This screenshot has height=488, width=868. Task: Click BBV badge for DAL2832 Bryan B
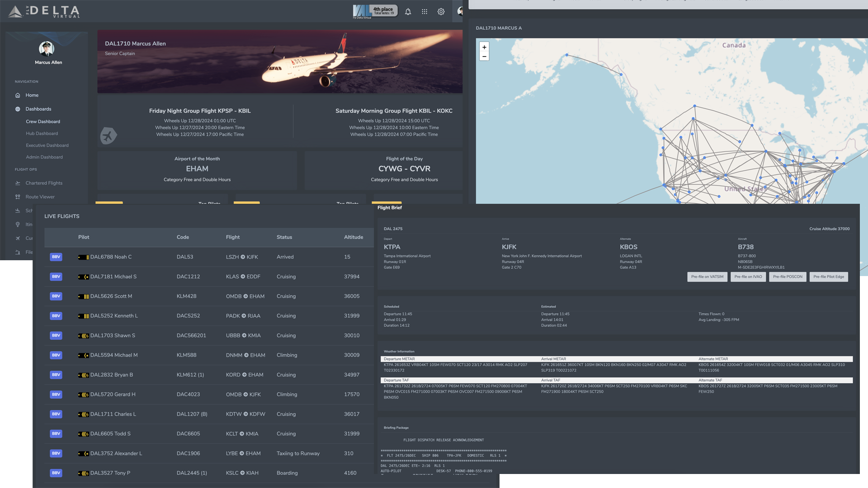[56, 375]
